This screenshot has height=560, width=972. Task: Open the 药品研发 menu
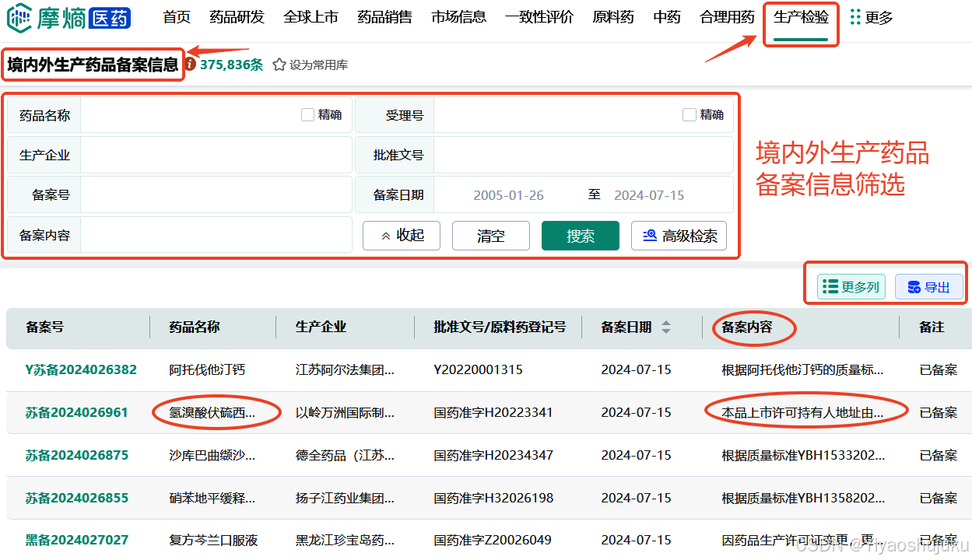(x=237, y=17)
